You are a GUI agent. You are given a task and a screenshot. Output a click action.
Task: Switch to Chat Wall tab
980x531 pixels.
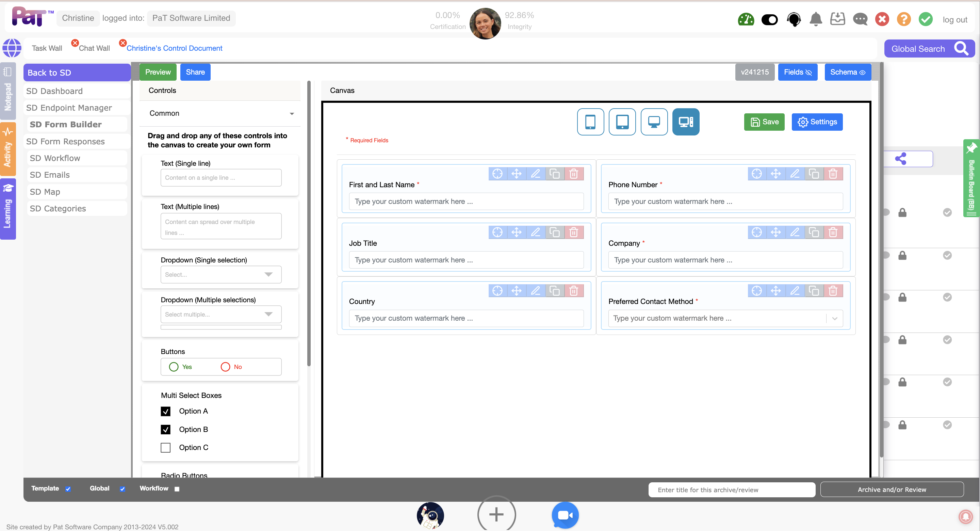click(x=94, y=48)
